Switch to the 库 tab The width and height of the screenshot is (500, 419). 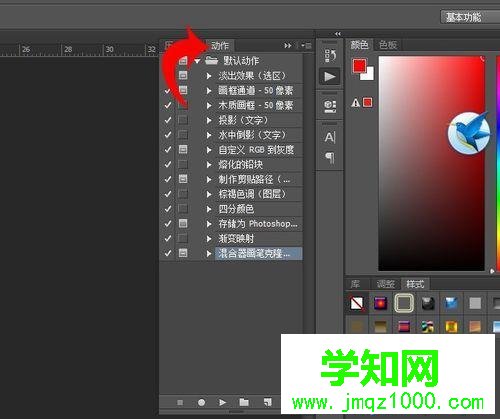pos(355,284)
